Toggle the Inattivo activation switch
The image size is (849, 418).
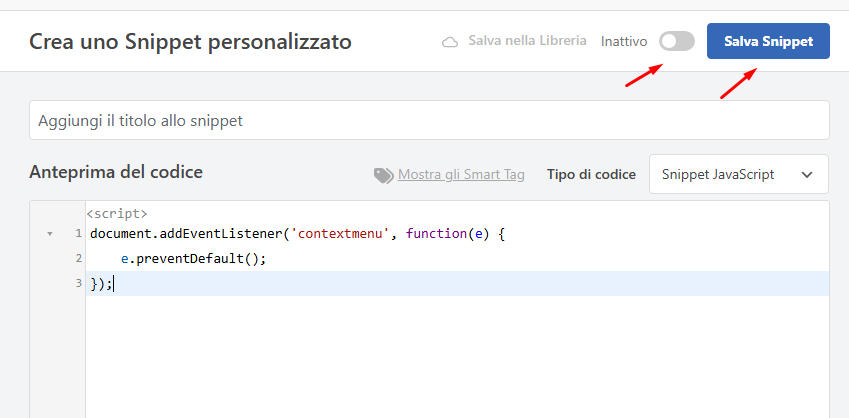pos(677,41)
